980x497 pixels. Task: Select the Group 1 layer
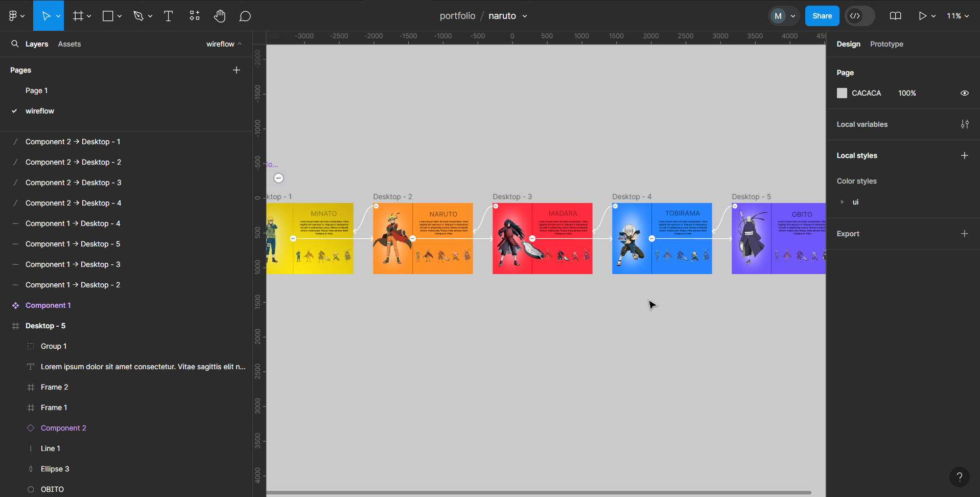[54, 346]
